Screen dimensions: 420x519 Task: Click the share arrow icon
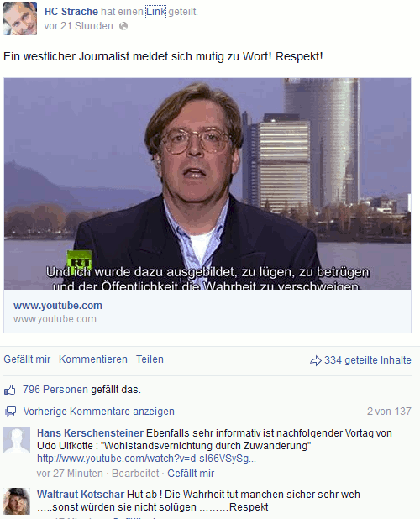315,360
